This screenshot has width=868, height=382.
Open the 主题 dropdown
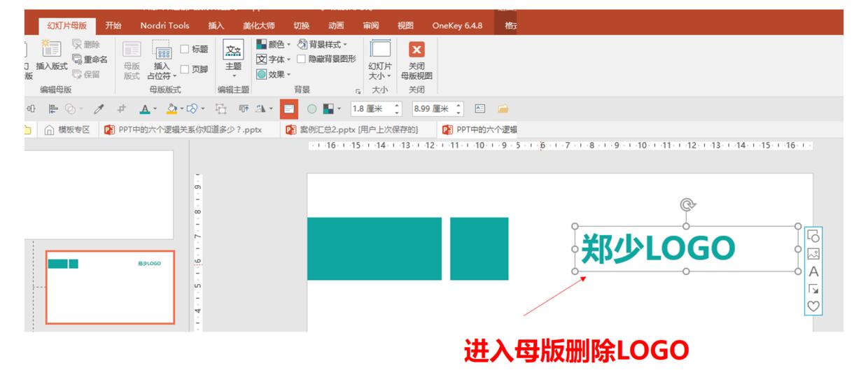[233, 59]
